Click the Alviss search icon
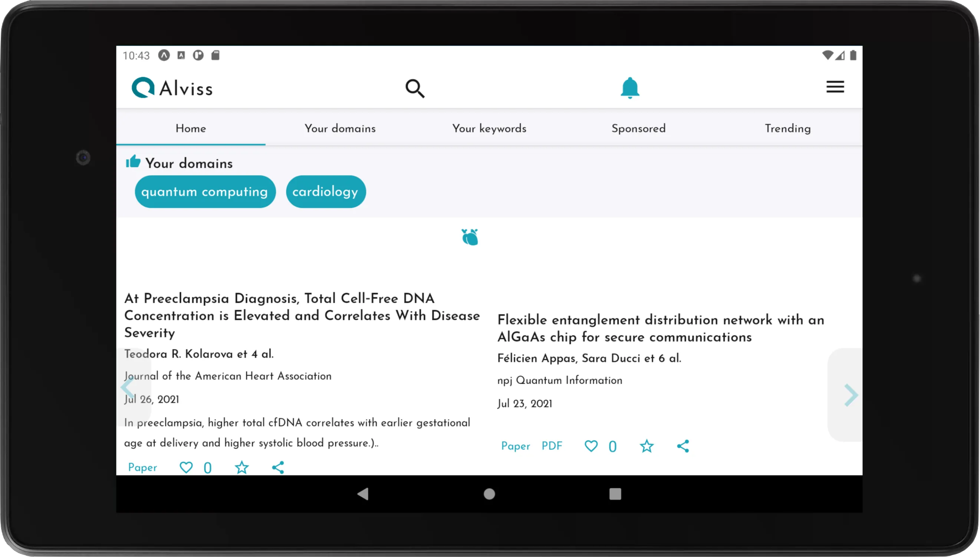This screenshot has height=557, width=980. click(x=415, y=88)
